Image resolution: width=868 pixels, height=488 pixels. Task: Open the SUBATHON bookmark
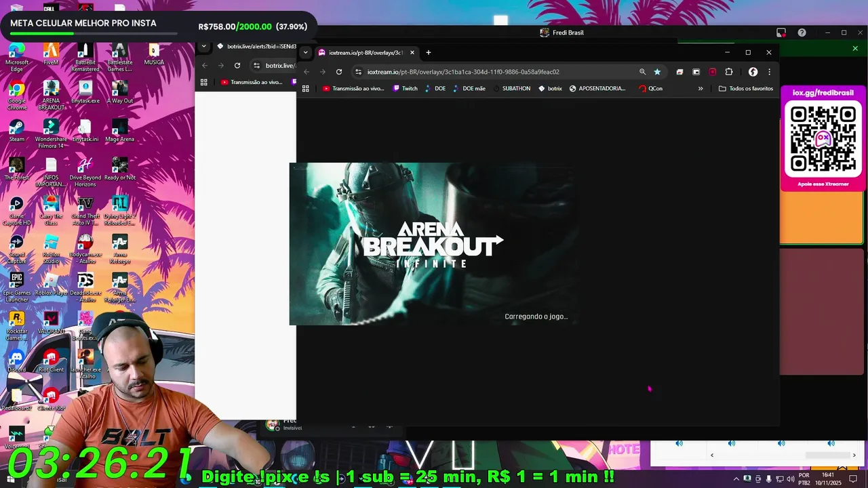tap(512, 89)
